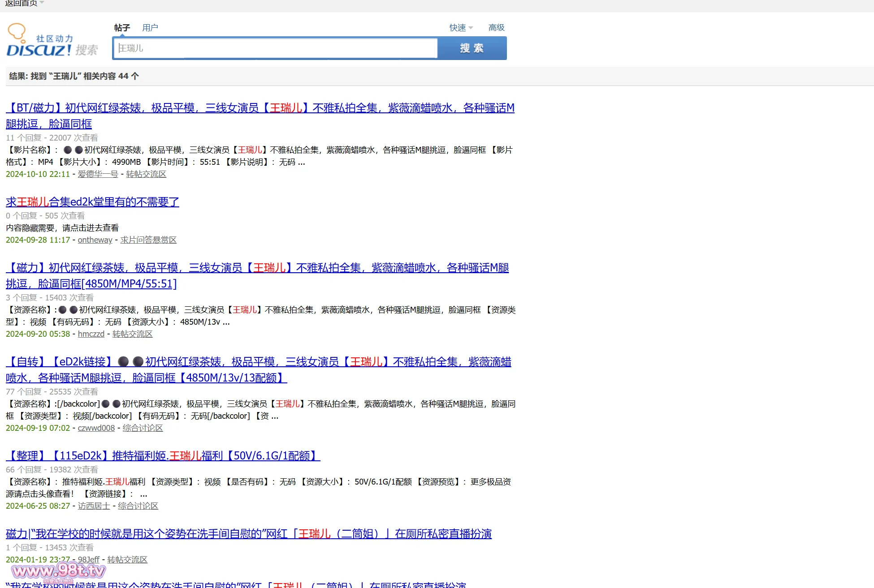This screenshot has height=588, width=874.
Task: Open the 高级 advanced search link
Action: (496, 28)
